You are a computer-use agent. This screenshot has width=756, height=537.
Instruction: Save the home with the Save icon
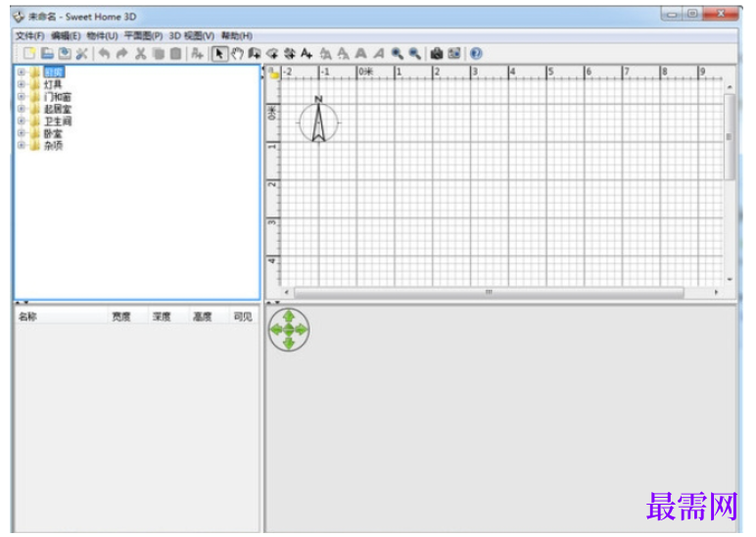point(64,54)
